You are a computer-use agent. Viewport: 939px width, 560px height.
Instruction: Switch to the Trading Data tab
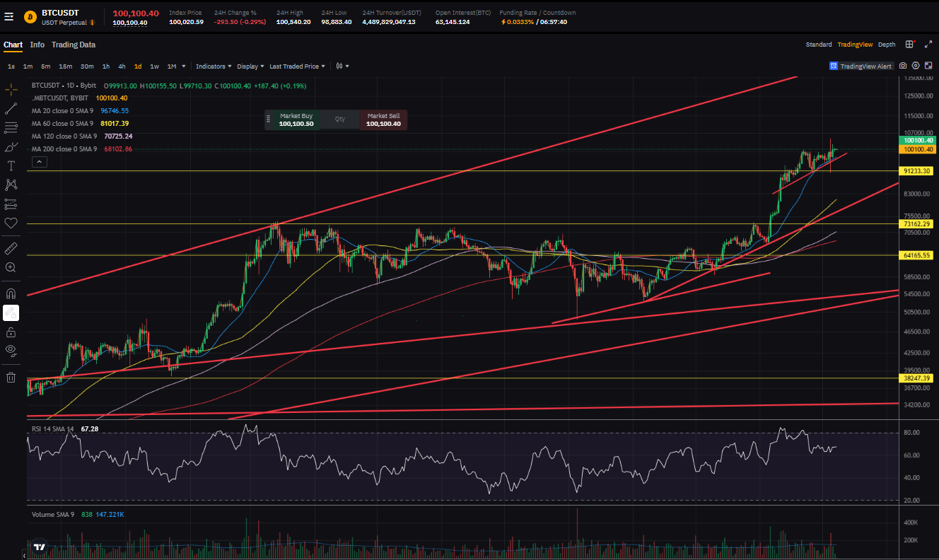tap(74, 45)
